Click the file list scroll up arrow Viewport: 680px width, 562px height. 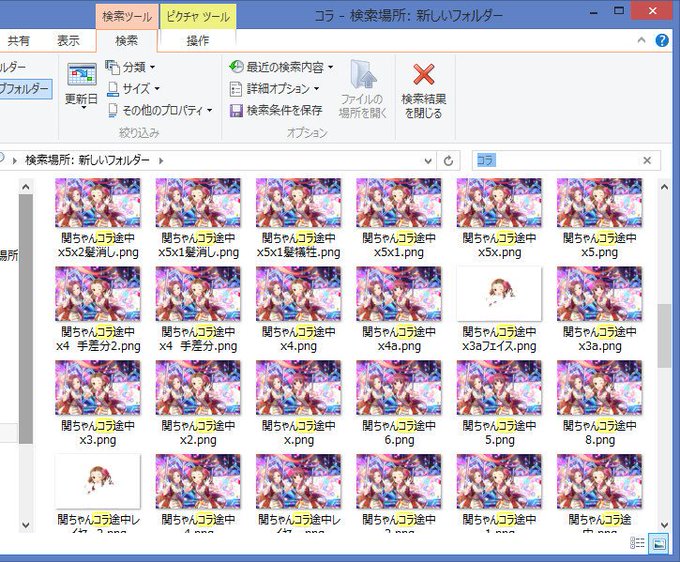pyautogui.click(x=664, y=187)
